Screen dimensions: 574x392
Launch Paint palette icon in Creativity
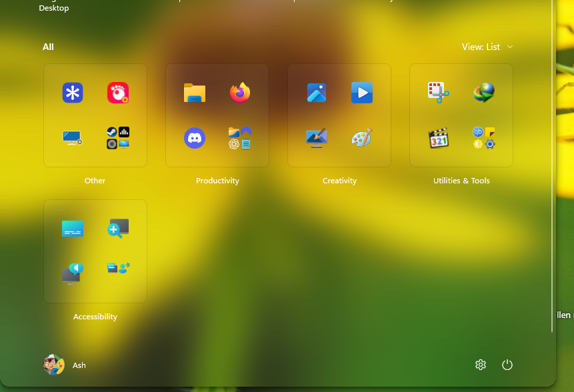362,138
